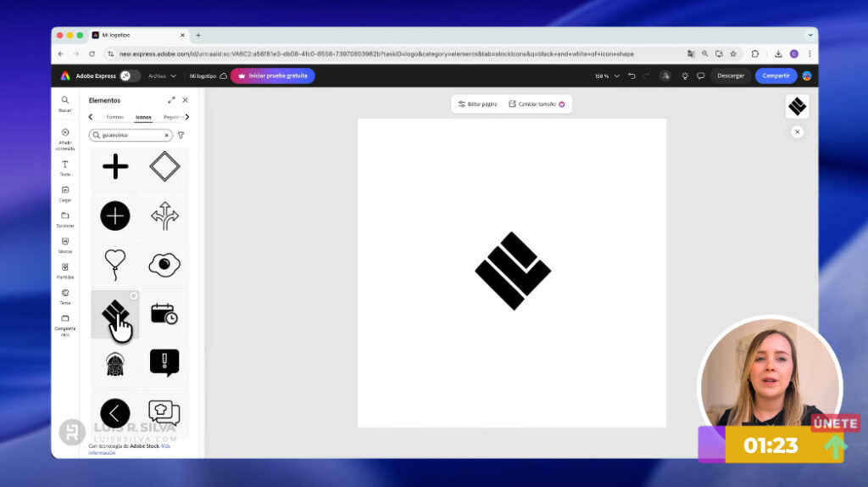Open Chrome three-dot menu

[x=810, y=53]
